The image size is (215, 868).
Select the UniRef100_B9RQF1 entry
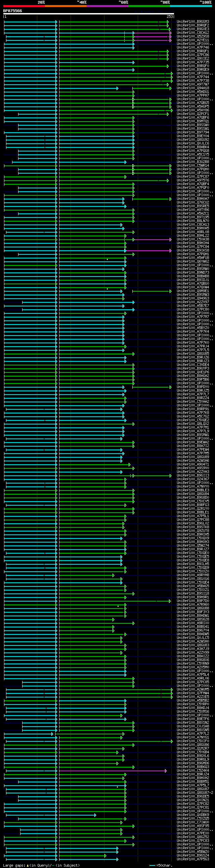coord(193,51)
